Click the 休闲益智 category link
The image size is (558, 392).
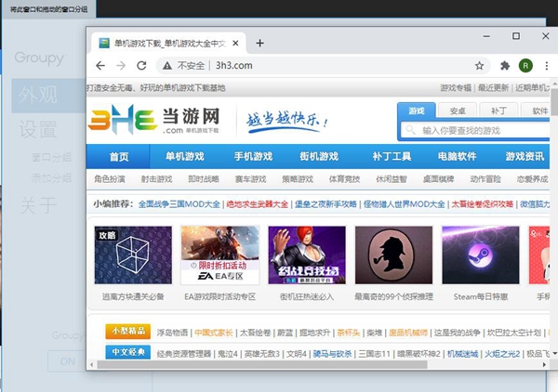pyautogui.click(x=392, y=179)
